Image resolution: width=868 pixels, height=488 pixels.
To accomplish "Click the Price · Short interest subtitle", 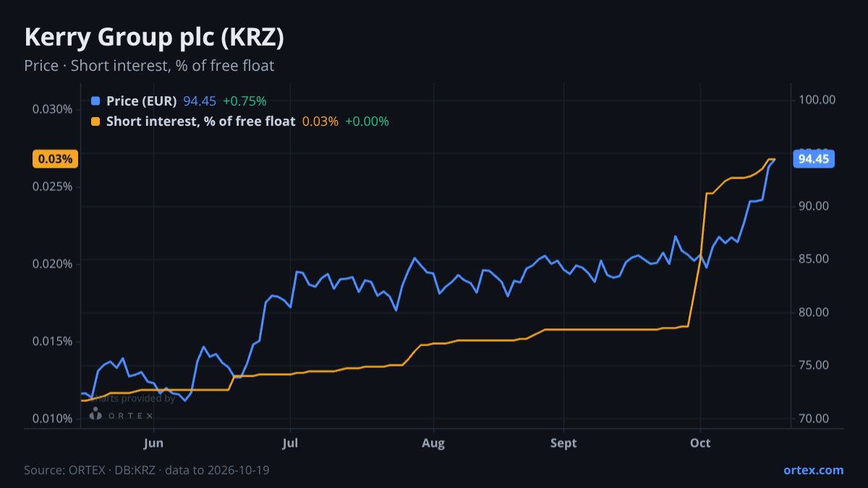I will 149,66.
